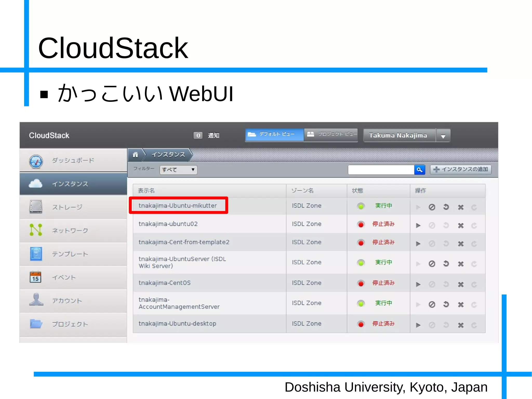Image resolution: width=532 pixels, height=399 pixels.
Task: Destroy tnakajima-Cent-from-template2 with X icon
Action: click(x=461, y=244)
